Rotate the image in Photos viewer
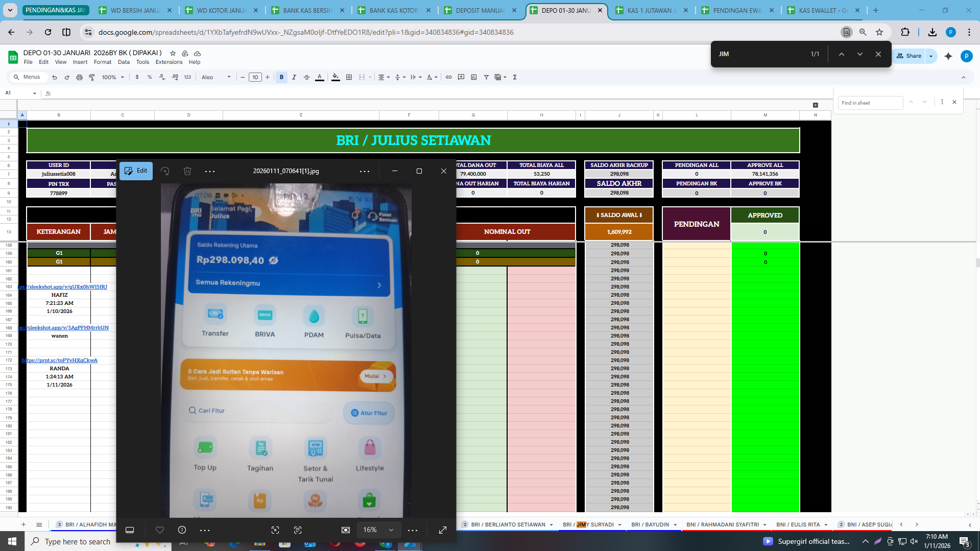Viewport: 980px width, 551px height. pos(165,171)
